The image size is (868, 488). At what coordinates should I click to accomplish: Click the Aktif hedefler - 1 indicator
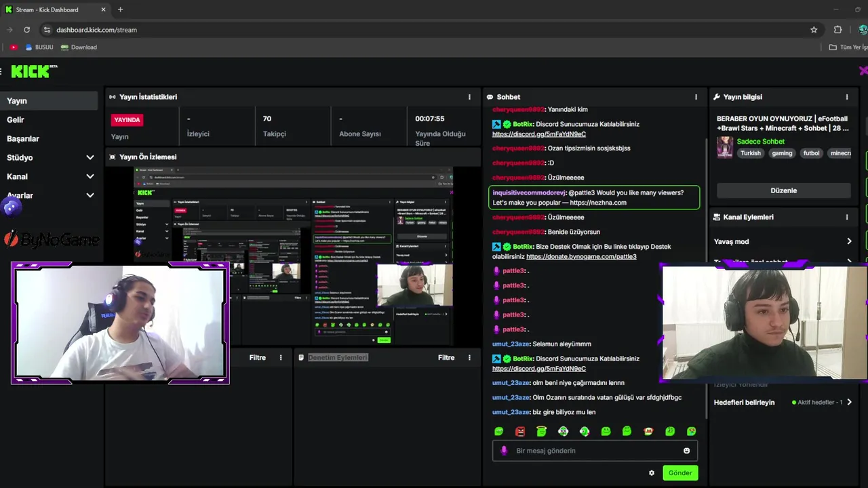(x=816, y=402)
